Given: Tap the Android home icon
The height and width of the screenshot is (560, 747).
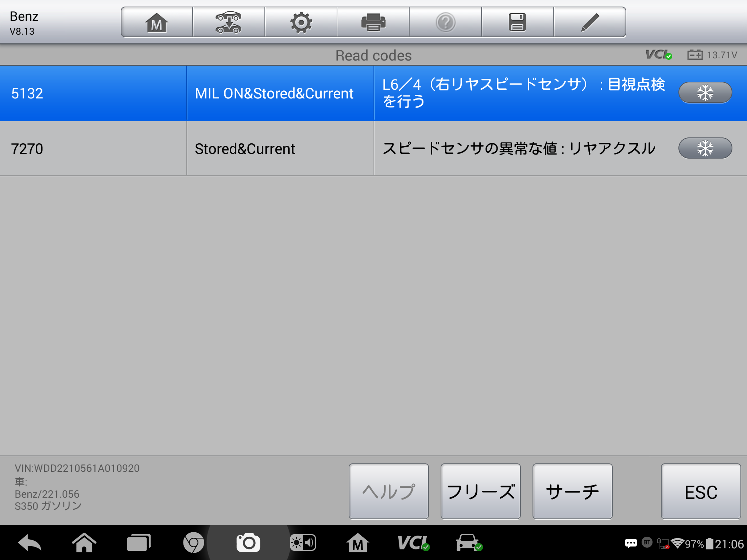Looking at the screenshot, I should click(x=84, y=543).
